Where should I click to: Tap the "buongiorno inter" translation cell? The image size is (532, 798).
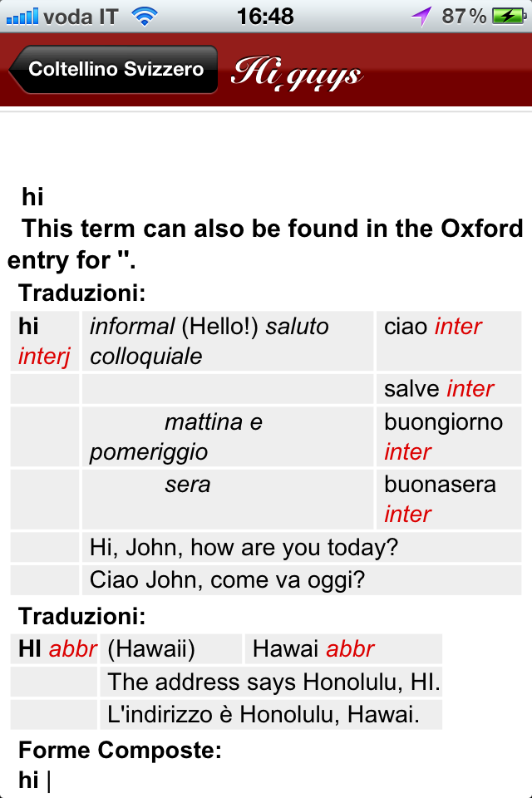448,436
